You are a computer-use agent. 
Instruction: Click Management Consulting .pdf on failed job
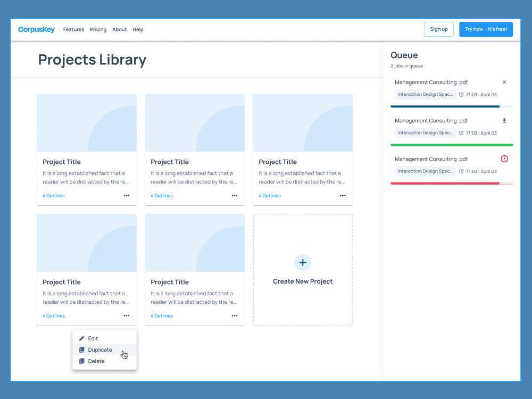point(431,159)
